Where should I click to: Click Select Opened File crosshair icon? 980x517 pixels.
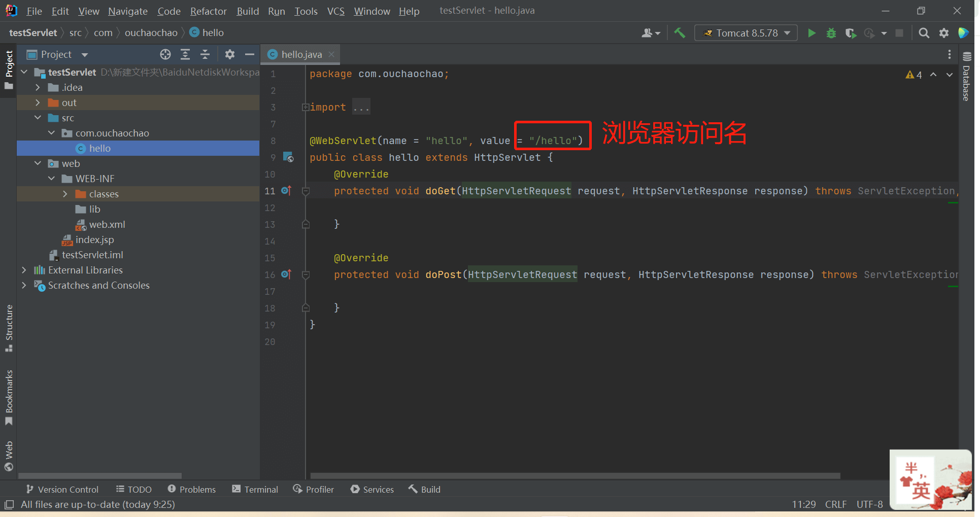[x=165, y=54]
